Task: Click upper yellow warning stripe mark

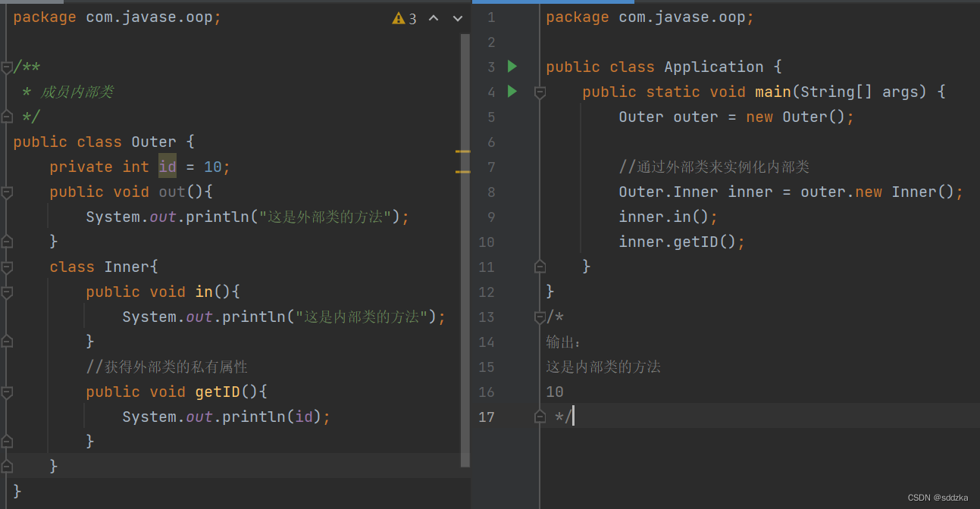Action: (462, 151)
